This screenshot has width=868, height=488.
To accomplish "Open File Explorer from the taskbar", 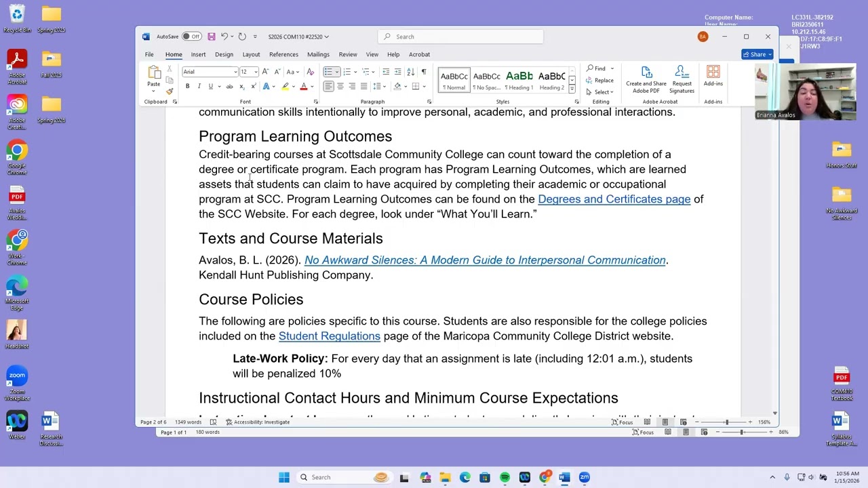I will pos(445,477).
